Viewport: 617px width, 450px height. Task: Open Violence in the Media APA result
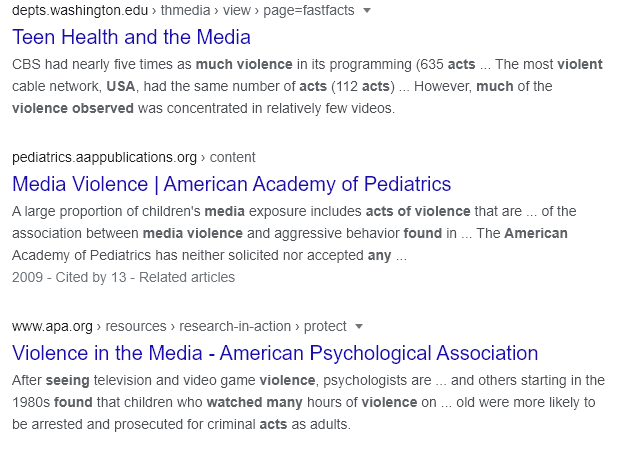pos(275,353)
